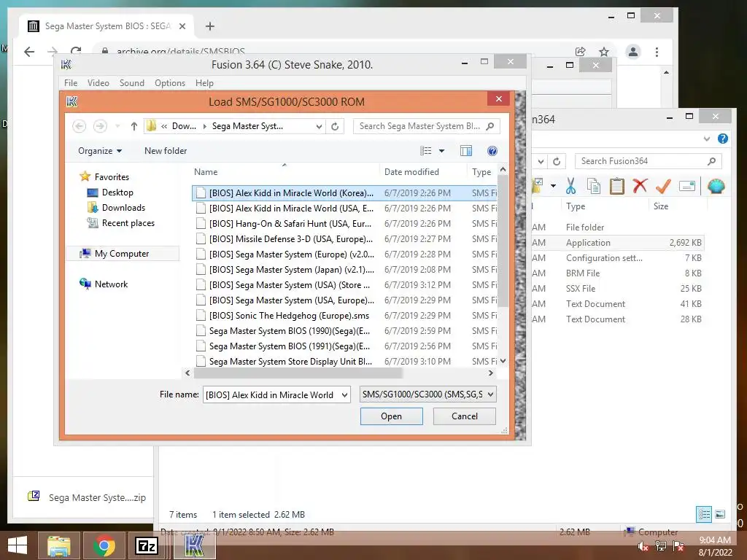This screenshot has width=747, height=560.
Task: Expand the view options dropdown arrow
Action: point(441,151)
